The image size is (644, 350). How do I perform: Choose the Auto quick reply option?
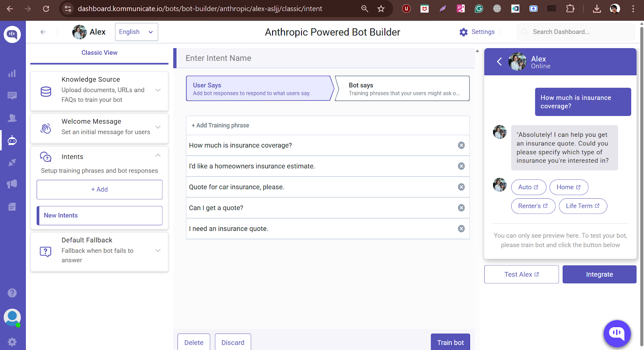pyautogui.click(x=528, y=187)
